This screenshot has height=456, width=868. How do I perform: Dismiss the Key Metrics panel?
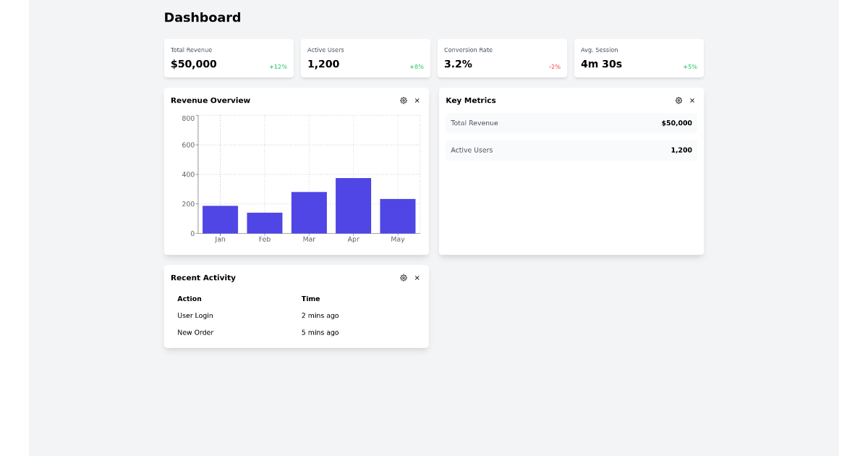coord(692,101)
